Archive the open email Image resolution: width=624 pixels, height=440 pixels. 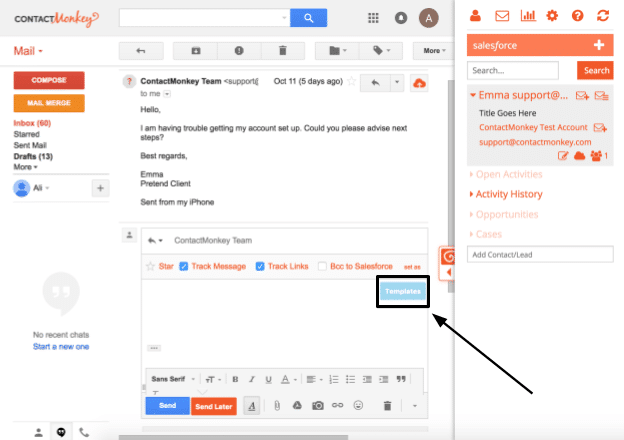(x=195, y=51)
